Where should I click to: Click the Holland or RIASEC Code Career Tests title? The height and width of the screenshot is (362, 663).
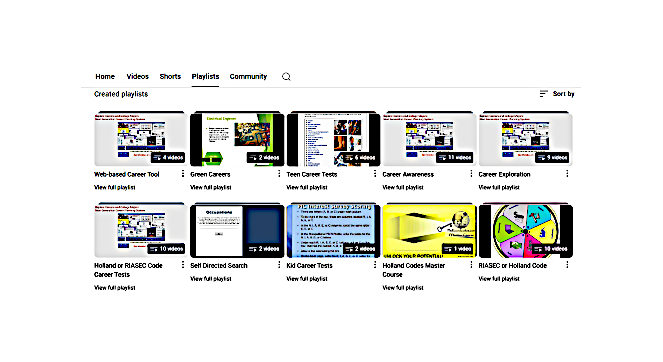coord(128,270)
